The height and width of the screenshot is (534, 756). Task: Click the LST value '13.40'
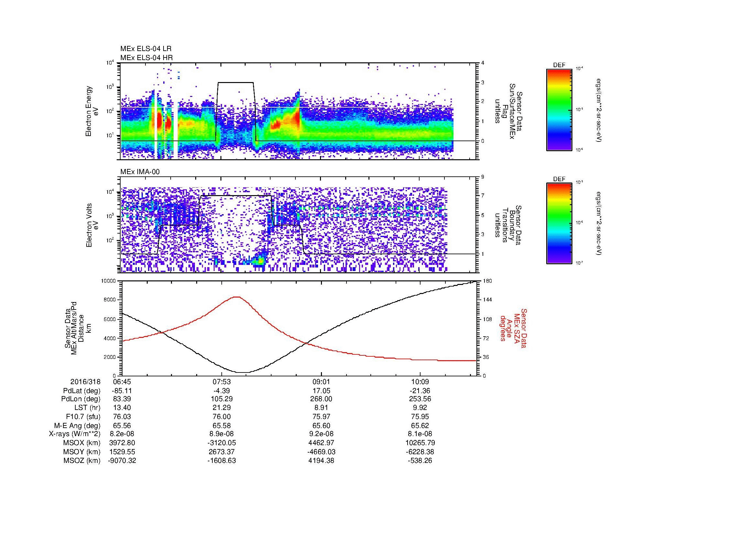pyautogui.click(x=122, y=408)
